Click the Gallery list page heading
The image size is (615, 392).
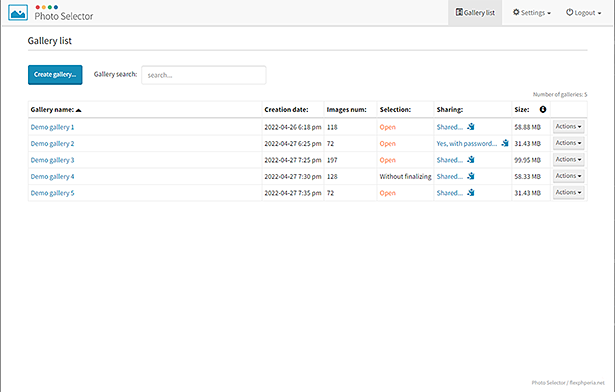coord(49,41)
